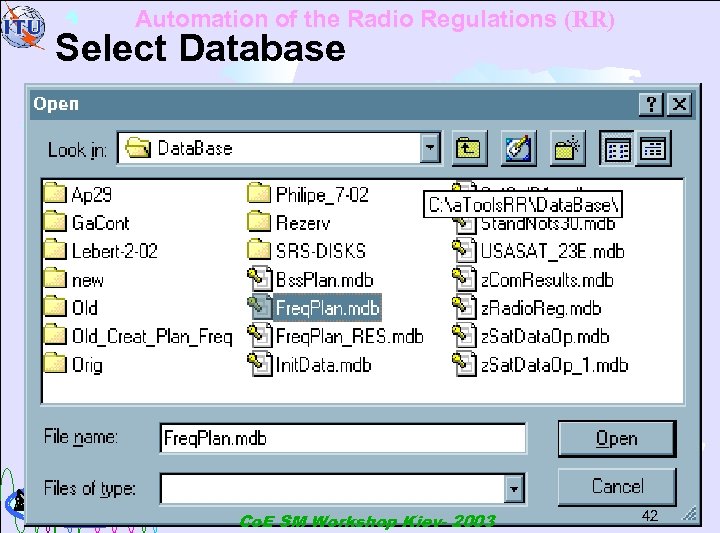The width and height of the screenshot is (720, 533).
Task: Click the FreqPlan.mdb file icon
Action: pyautogui.click(x=260, y=307)
